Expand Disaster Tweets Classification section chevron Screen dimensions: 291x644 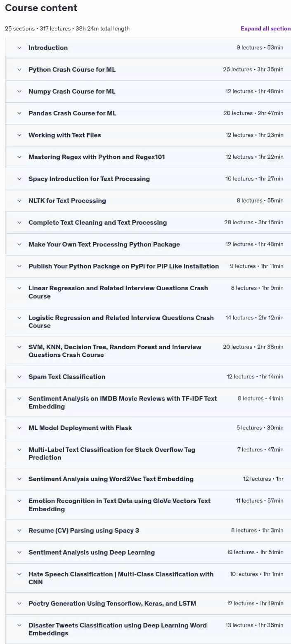[19, 625]
